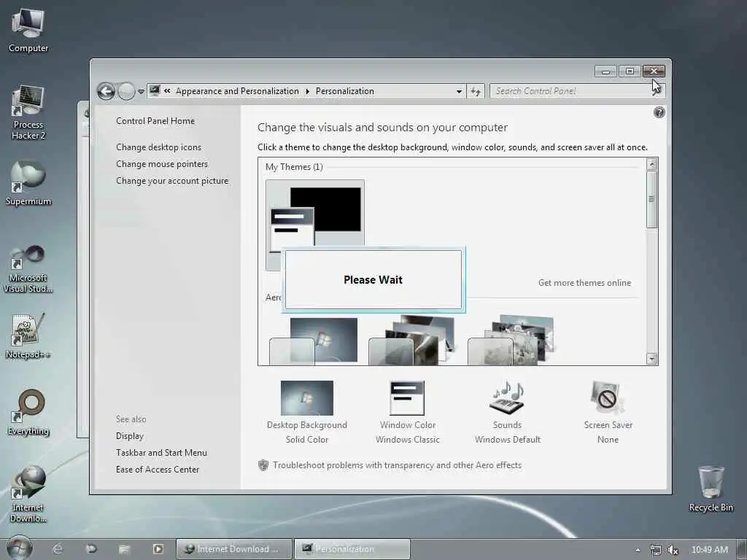This screenshot has height=560, width=747.
Task: Expand the breadcrumb arrow after Appearance and Personalization
Action: [307, 91]
